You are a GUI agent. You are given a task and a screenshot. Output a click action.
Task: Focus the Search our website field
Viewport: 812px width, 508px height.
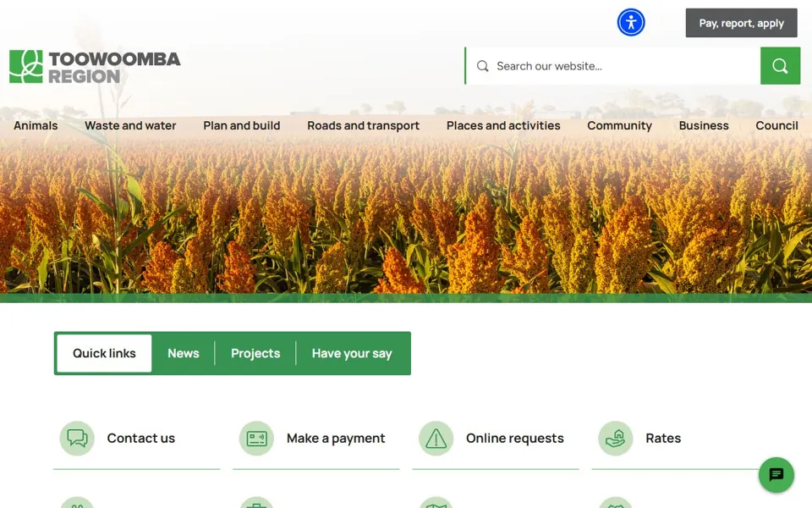tap(612, 66)
